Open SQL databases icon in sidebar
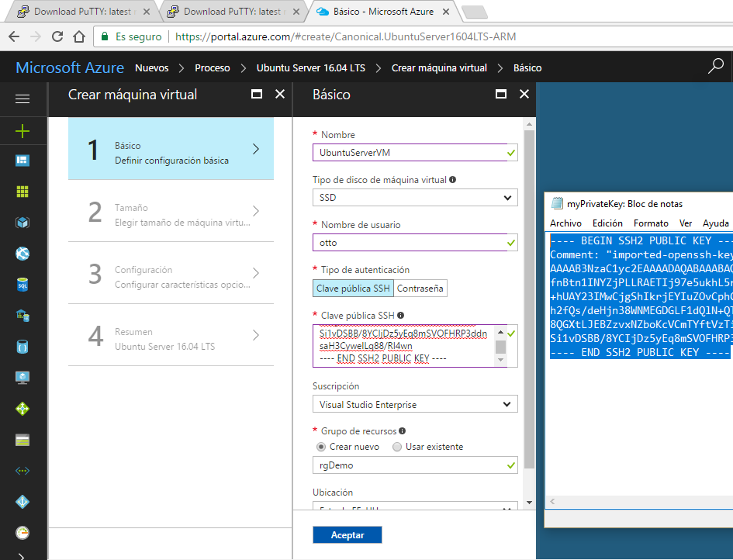 click(22, 284)
